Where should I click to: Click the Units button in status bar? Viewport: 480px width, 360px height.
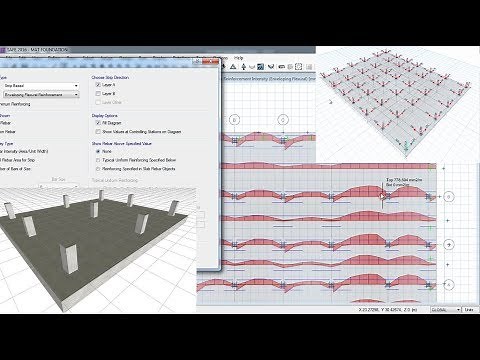click(469, 310)
